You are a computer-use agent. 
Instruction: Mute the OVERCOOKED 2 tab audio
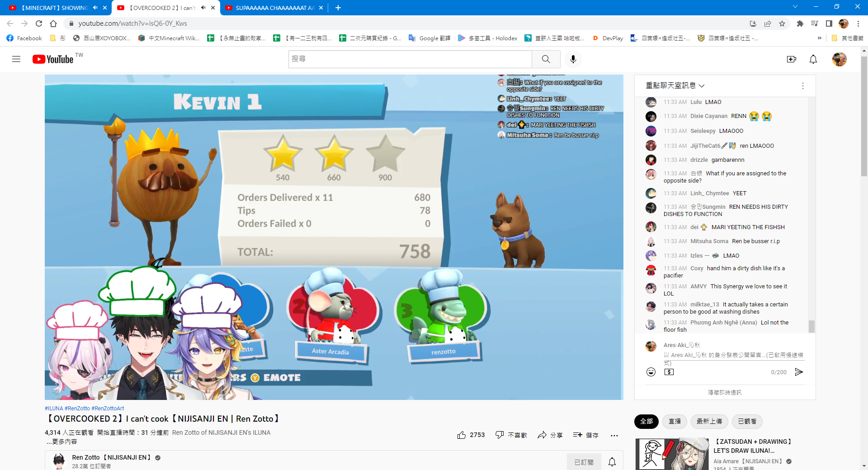pyautogui.click(x=203, y=8)
